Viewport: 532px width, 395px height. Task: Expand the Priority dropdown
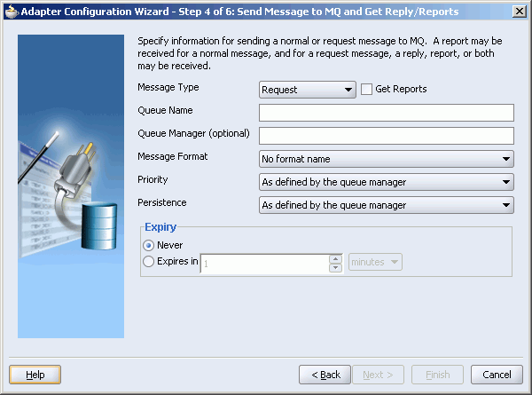point(387,182)
